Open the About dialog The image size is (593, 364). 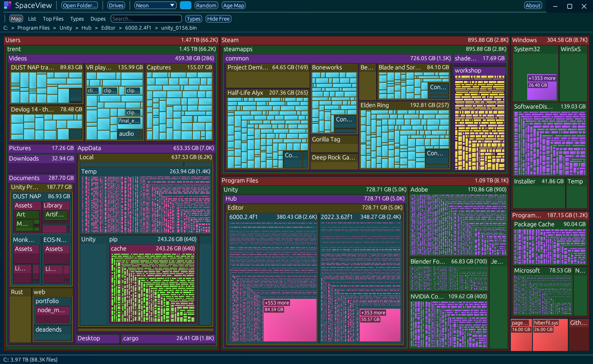click(x=533, y=5)
